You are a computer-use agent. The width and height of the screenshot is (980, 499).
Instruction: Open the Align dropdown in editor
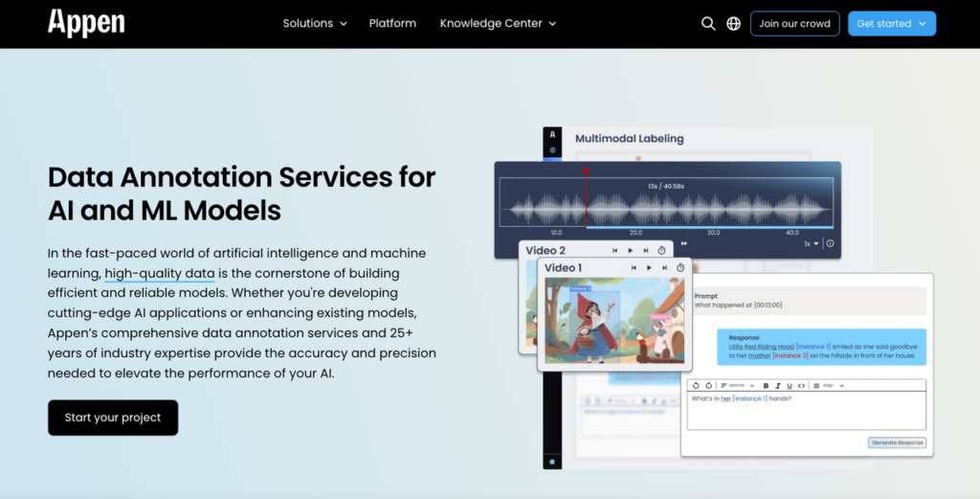829,386
